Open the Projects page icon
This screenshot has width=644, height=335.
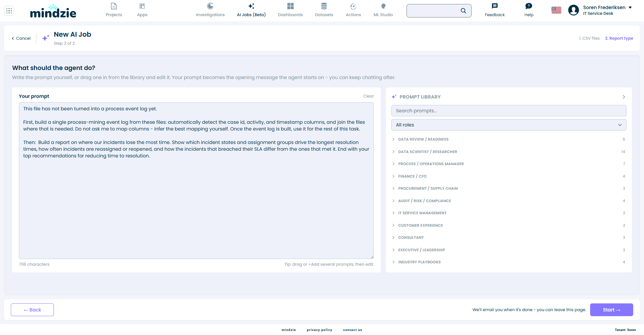(x=114, y=6)
